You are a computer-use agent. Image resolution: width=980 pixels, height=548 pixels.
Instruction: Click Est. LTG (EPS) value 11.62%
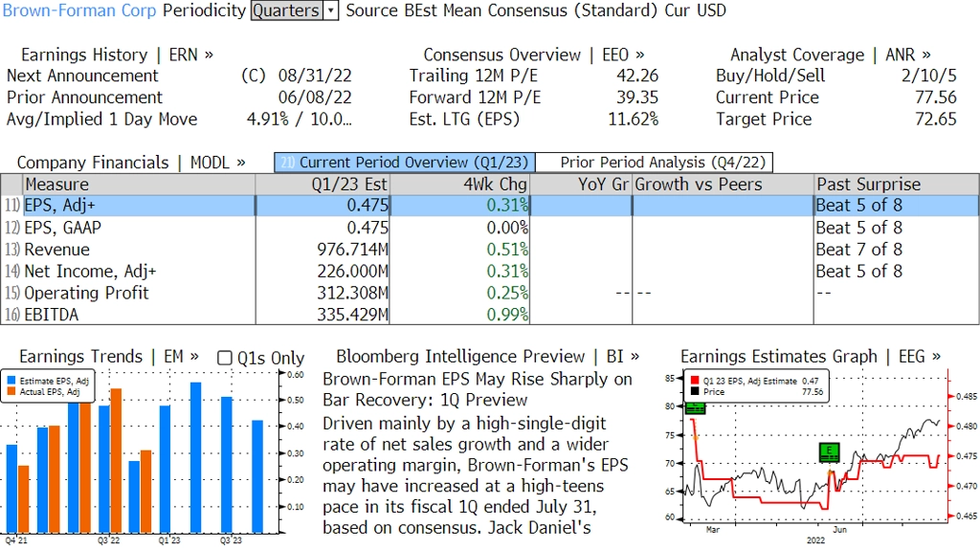(x=634, y=120)
